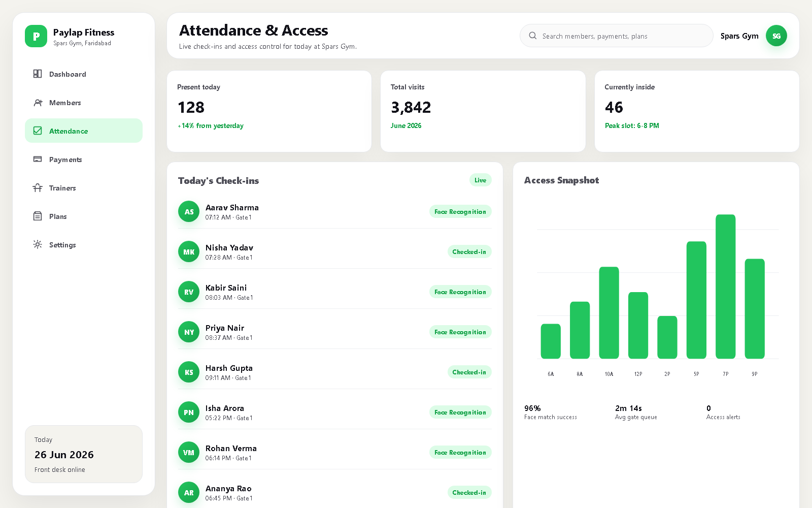Click the RV avatar for Kabir Saini
The image size is (812, 508).
189,292
